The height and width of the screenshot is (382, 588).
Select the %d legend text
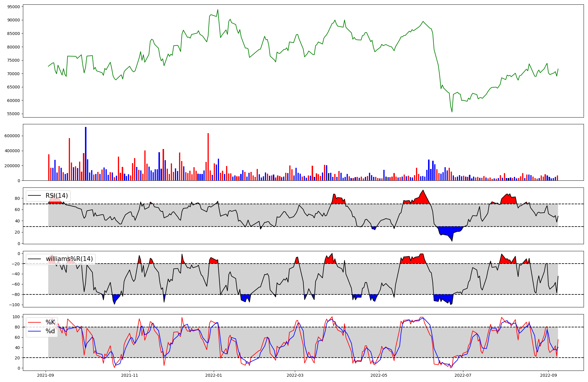50,331
